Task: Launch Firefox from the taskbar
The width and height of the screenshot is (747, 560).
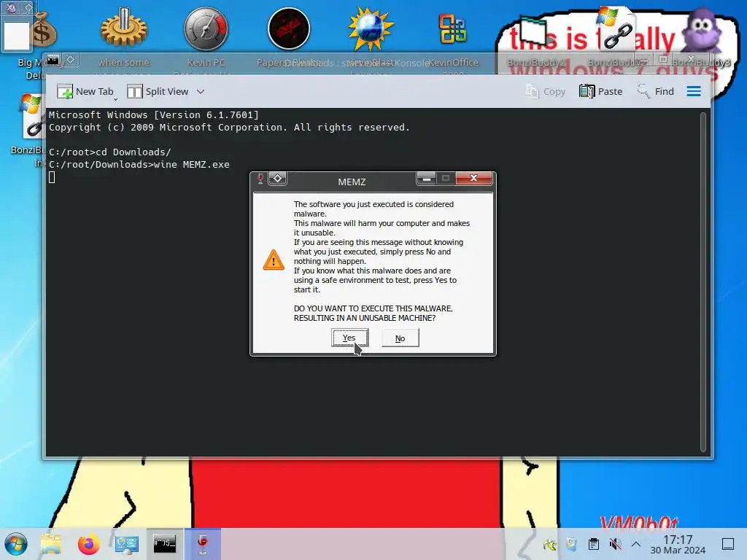Action: coord(88,544)
